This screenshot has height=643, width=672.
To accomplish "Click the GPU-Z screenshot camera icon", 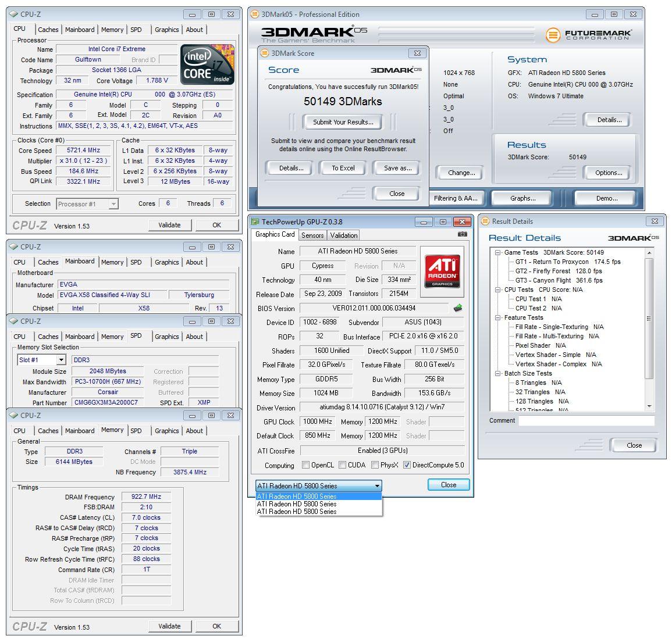I will pyautogui.click(x=463, y=234).
